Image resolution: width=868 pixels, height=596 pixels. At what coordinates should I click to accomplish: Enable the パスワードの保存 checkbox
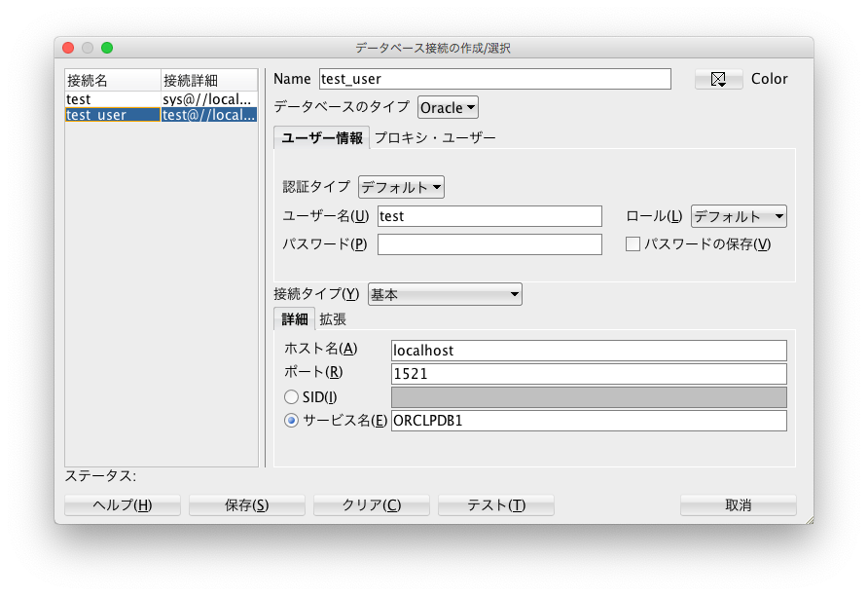(x=633, y=244)
